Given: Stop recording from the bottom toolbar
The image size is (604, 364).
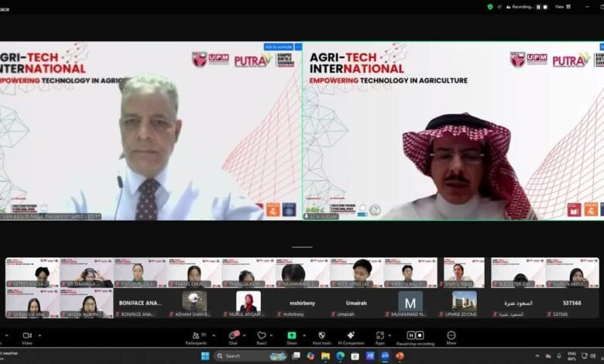Looking at the screenshot, I should pyautogui.click(x=420, y=335).
